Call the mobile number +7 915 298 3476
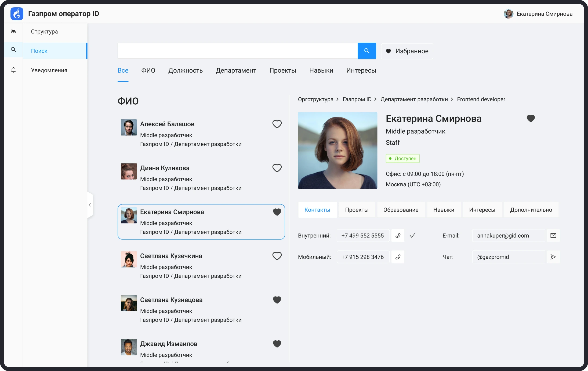This screenshot has width=588, height=371. coord(398,257)
